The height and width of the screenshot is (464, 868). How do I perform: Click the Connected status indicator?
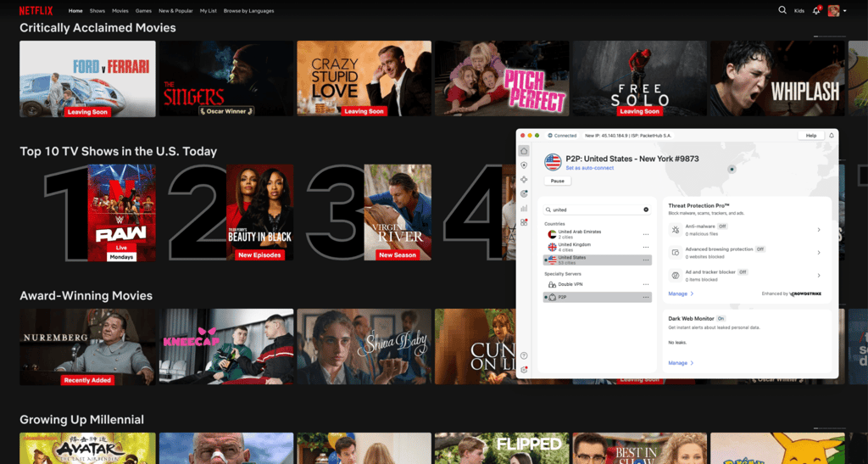click(563, 136)
